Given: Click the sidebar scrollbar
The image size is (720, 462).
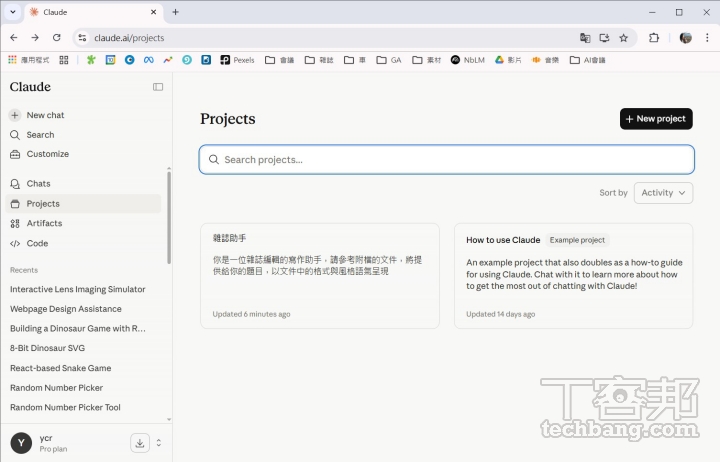Looking at the screenshot, I should pyautogui.click(x=169, y=216).
